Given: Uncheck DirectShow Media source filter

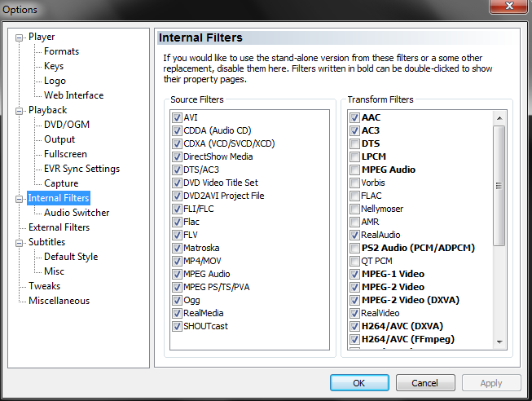Looking at the screenshot, I should [177, 156].
